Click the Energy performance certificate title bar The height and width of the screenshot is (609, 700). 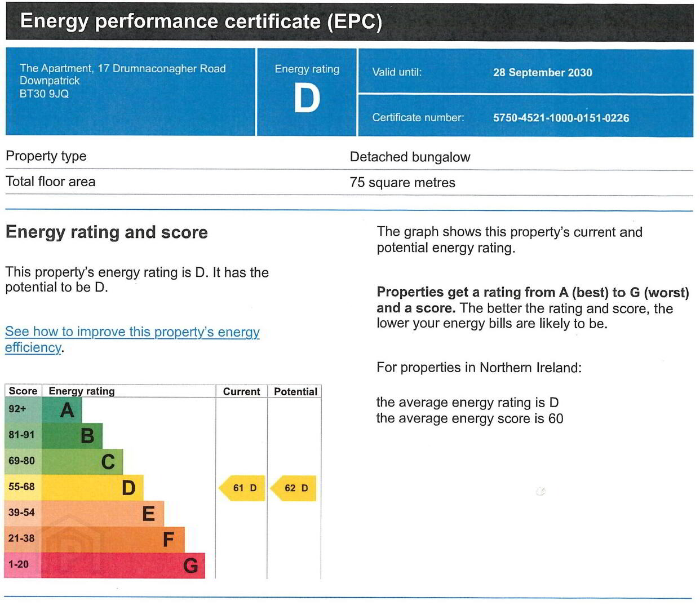pyautogui.click(x=349, y=22)
